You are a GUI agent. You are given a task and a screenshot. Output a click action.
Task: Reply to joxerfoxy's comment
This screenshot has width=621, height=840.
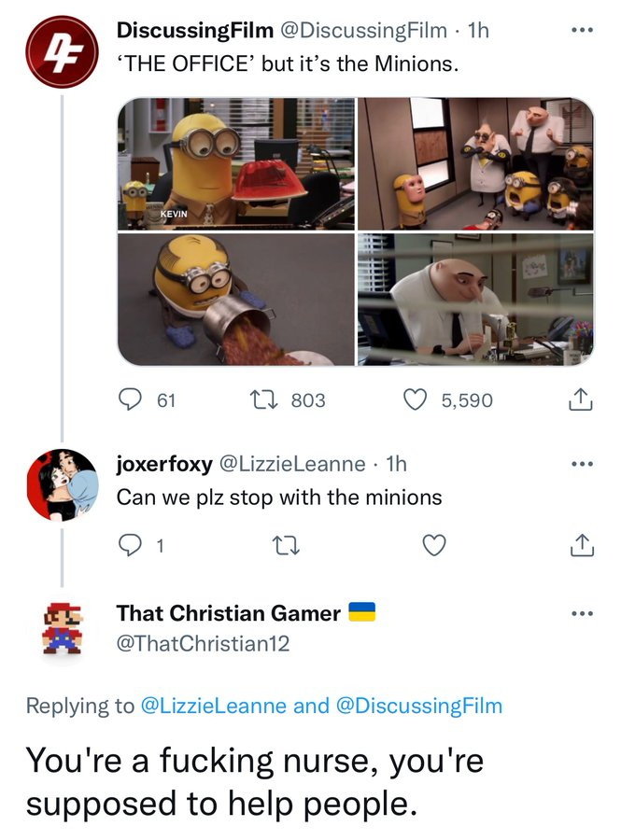click(129, 546)
